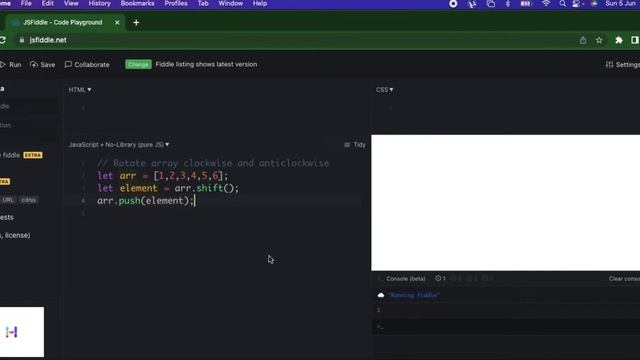Open the Window menu
The image size is (640, 360).
pyautogui.click(x=231, y=4)
